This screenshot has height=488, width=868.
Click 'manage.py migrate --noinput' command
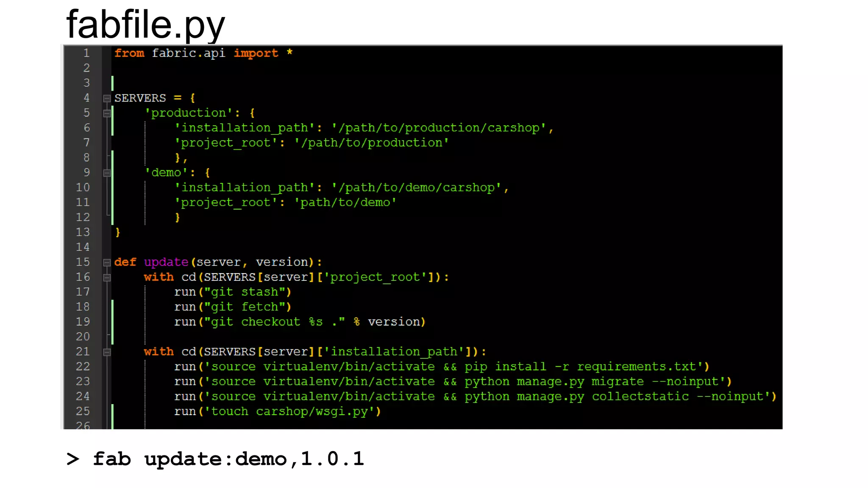tap(617, 382)
